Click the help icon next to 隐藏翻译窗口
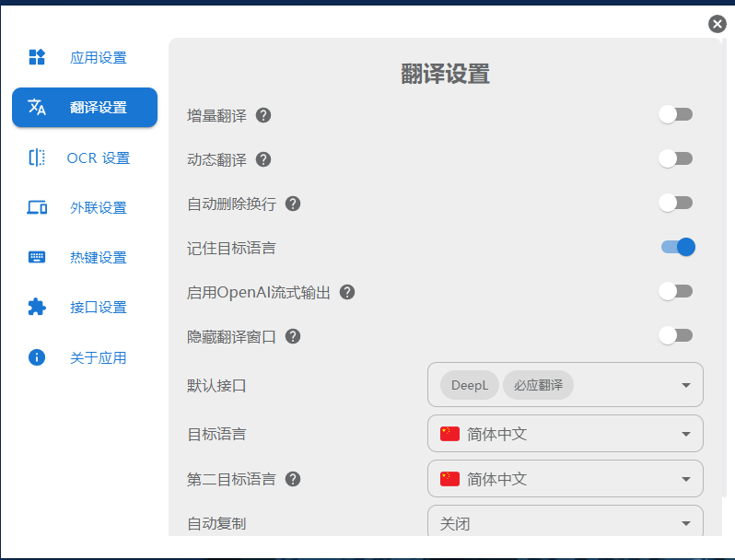Image resolution: width=735 pixels, height=560 pixels. click(x=293, y=336)
